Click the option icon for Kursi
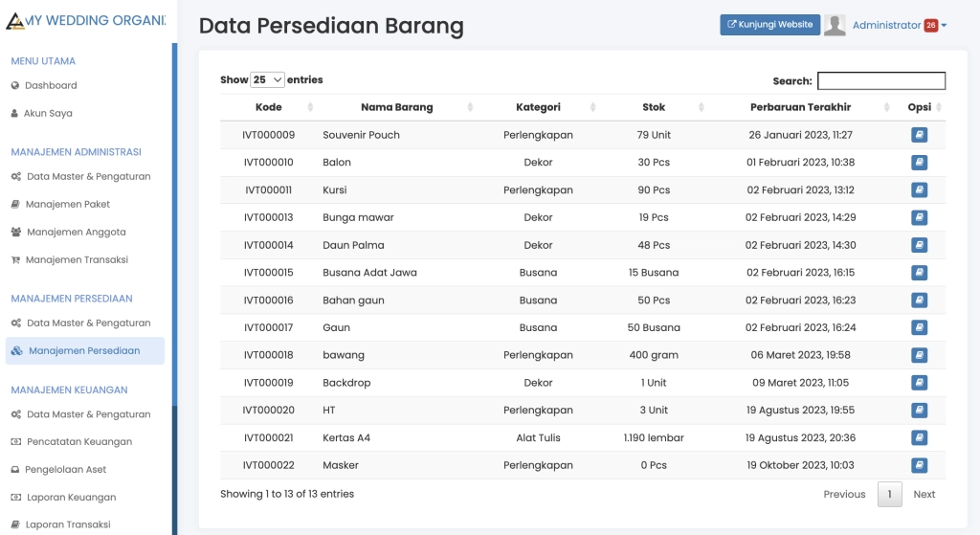 click(919, 190)
